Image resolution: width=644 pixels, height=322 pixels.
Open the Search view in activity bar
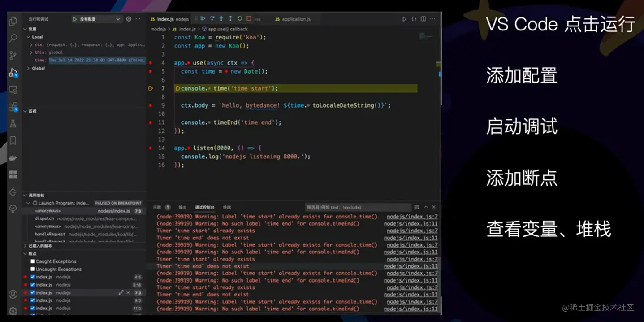tap(13, 38)
